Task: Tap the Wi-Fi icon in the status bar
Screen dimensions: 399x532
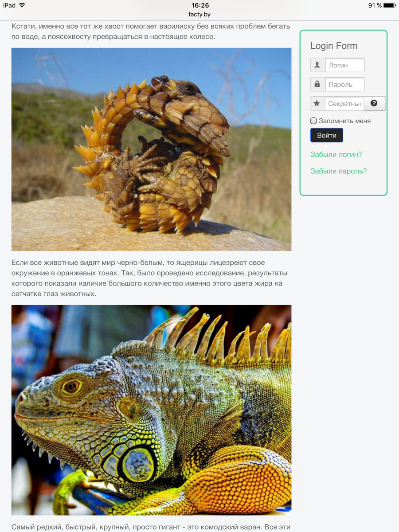Action: (x=22, y=5)
